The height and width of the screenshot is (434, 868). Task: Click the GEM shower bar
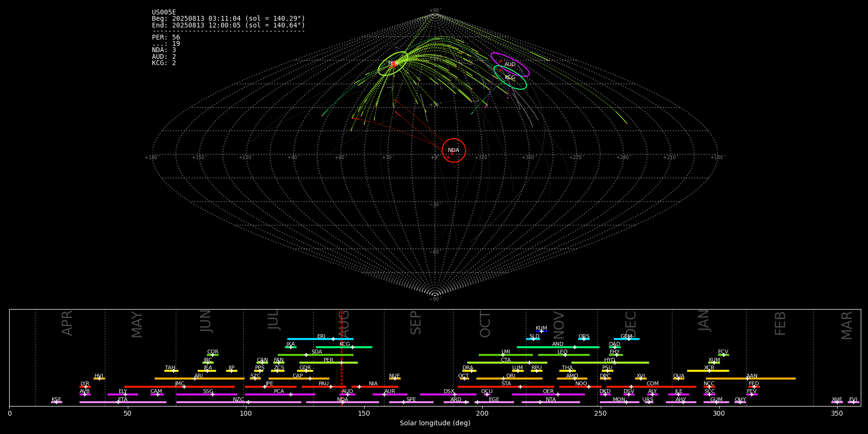tap(626, 339)
